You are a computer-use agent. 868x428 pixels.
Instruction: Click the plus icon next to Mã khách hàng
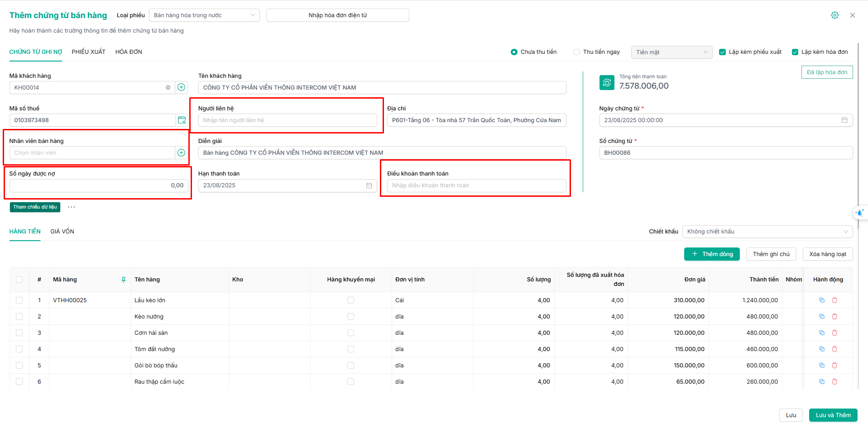181,87
